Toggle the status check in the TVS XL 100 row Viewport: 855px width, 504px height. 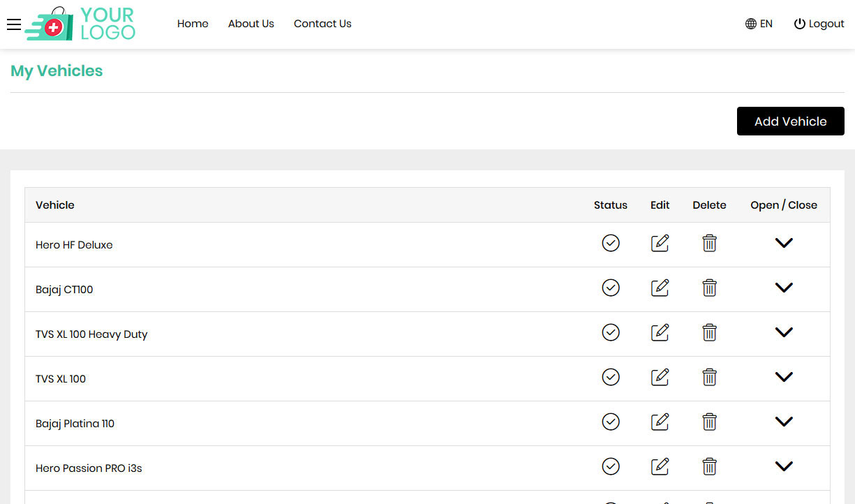click(x=611, y=377)
